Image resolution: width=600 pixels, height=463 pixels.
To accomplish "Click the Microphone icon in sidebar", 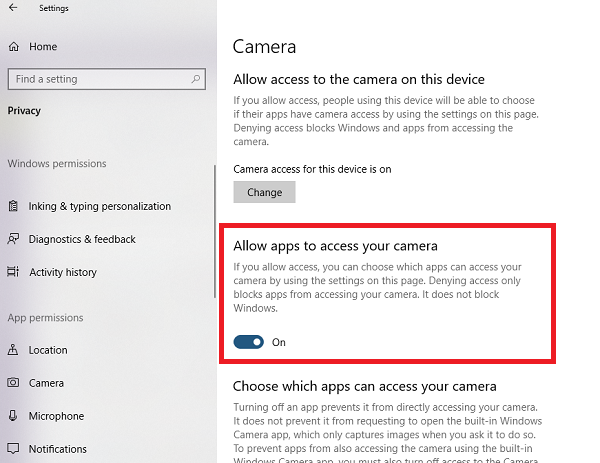I will pyautogui.click(x=13, y=416).
